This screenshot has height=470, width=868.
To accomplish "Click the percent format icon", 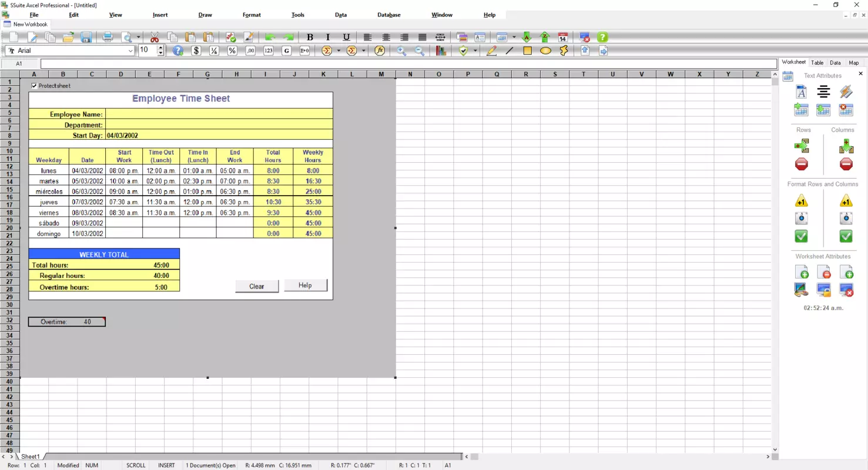I will click(232, 51).
